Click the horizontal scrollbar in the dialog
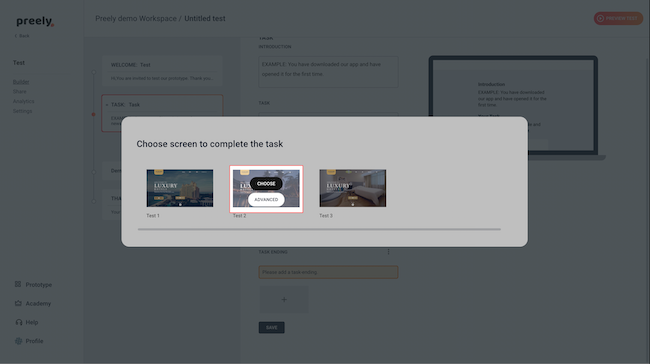The height and width of the screenshot is (364, 650). point(319,229)
